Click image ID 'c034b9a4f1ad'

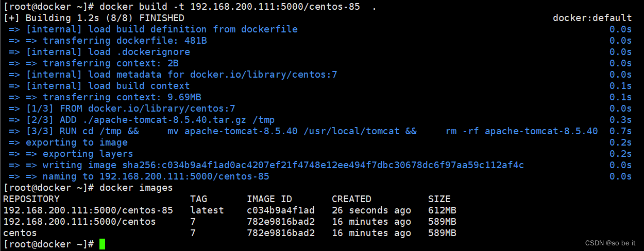[281, 210]
